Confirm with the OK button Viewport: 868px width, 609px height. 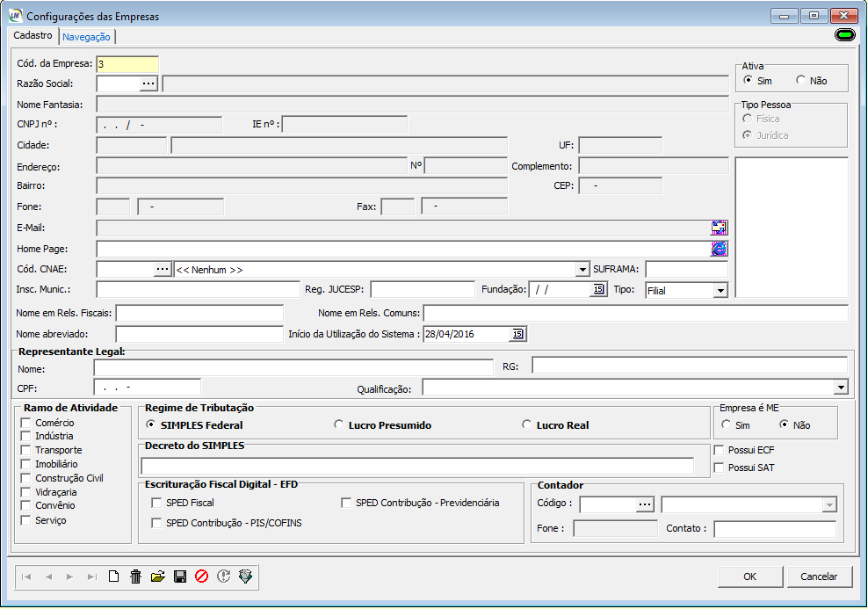click(750, 576)
